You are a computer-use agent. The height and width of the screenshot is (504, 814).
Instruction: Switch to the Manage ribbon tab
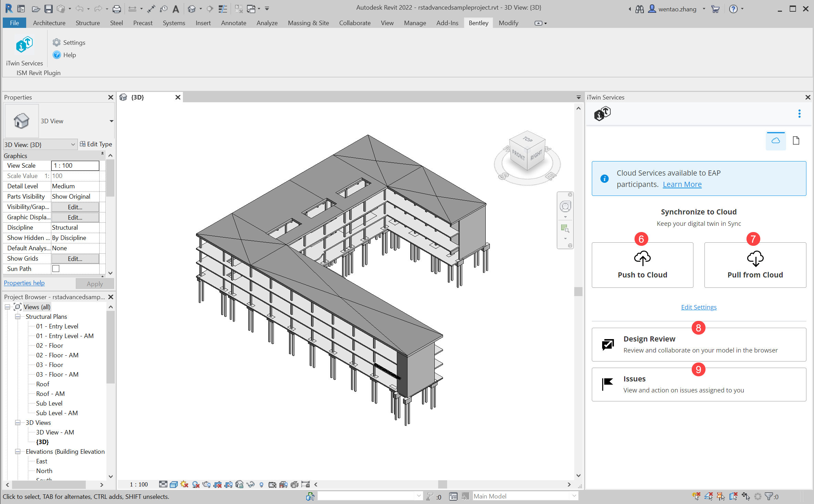(x=415, y=23)
